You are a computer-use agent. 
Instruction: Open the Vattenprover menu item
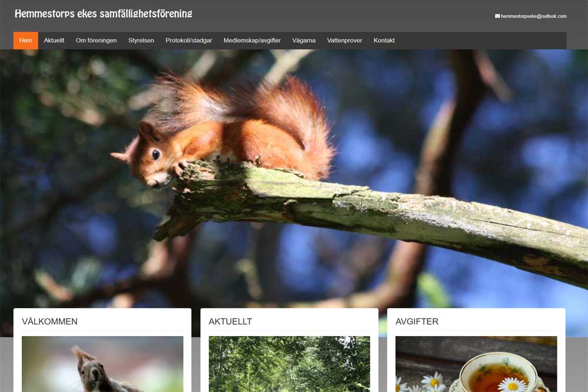click(345, 41)
